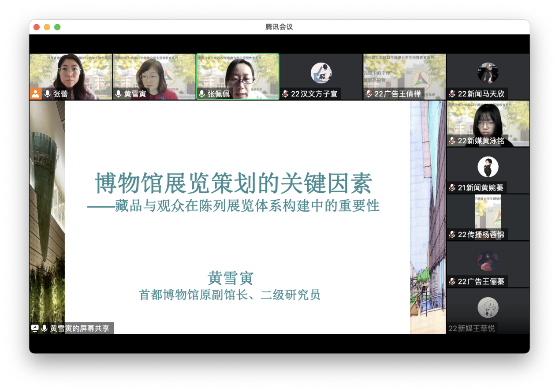Click the muted mic icon of 22新闻马天欣
559x392 pixels.
click(x=452, y=94)
